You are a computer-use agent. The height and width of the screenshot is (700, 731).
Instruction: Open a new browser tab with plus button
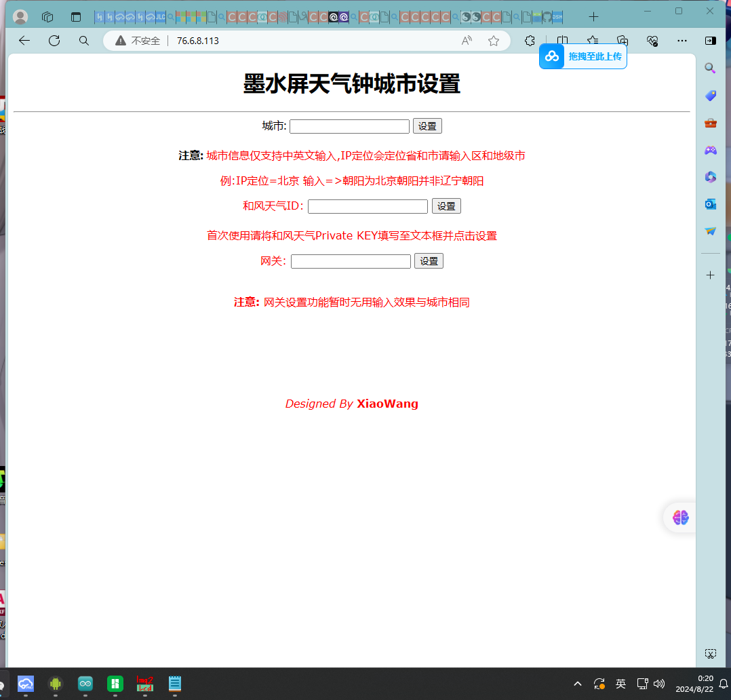point(593,16)
